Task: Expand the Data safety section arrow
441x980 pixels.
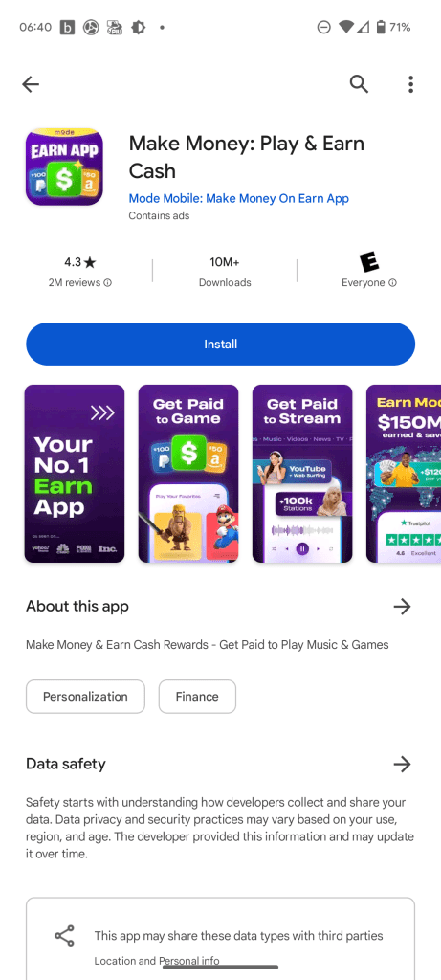Action: [402, 764]
